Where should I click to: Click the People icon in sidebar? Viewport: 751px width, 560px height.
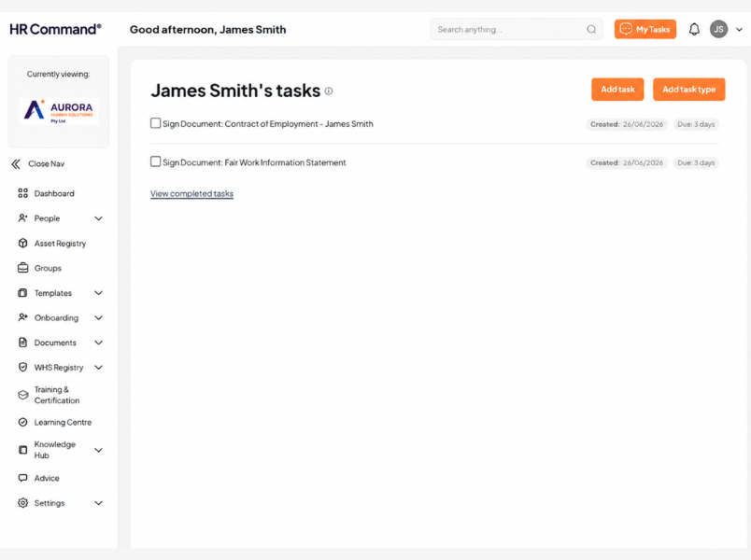click(x=22, y=218)
